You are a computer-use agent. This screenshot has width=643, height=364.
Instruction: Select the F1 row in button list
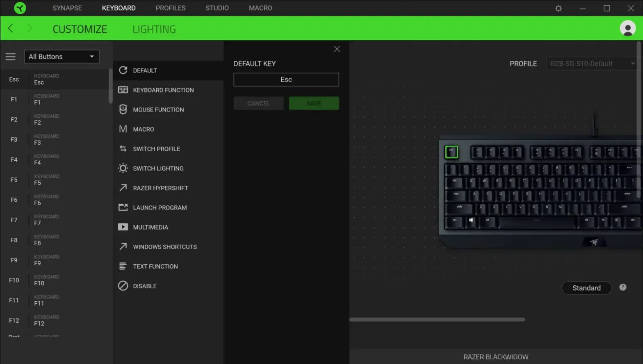tap(55, 99)
